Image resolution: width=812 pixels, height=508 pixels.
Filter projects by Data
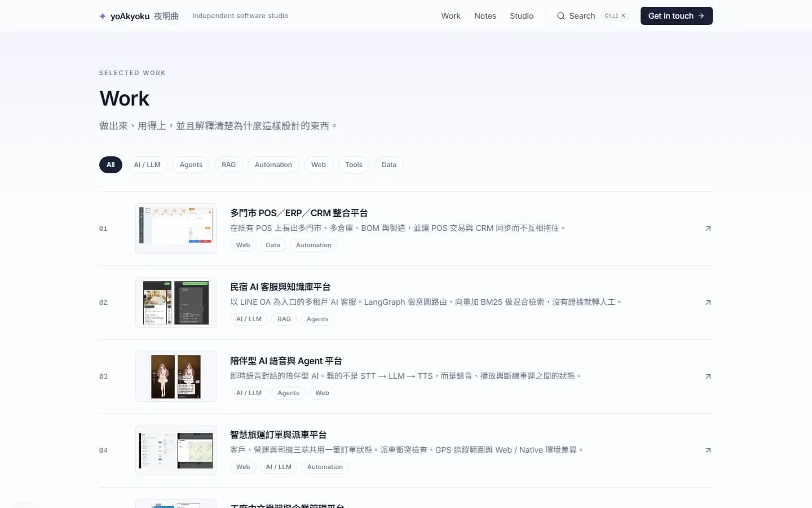pyautogui.click(x=389, y=165)
